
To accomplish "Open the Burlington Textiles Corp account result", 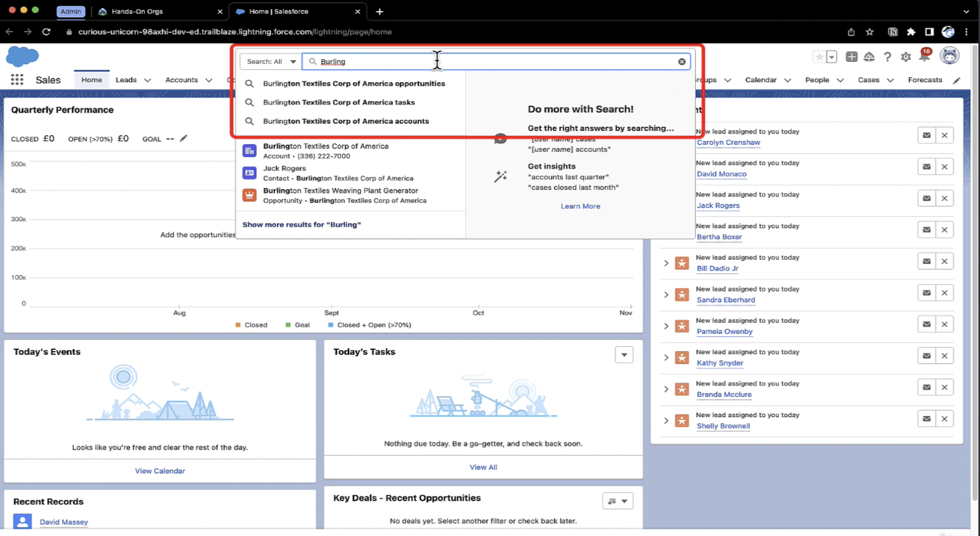I will tap(351, 151).
